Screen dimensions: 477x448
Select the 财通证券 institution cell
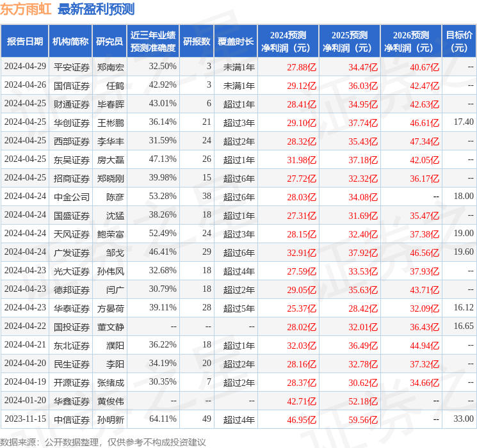point(72,104)
